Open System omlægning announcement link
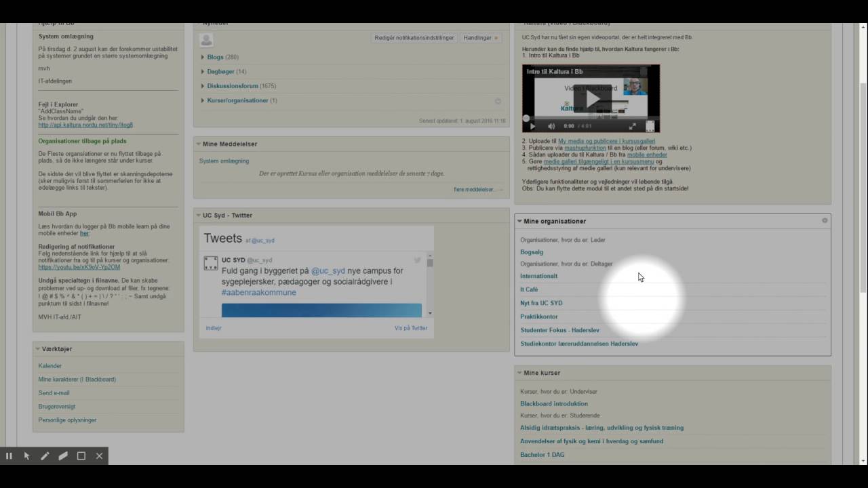The image size is (868, 488). 224,161
